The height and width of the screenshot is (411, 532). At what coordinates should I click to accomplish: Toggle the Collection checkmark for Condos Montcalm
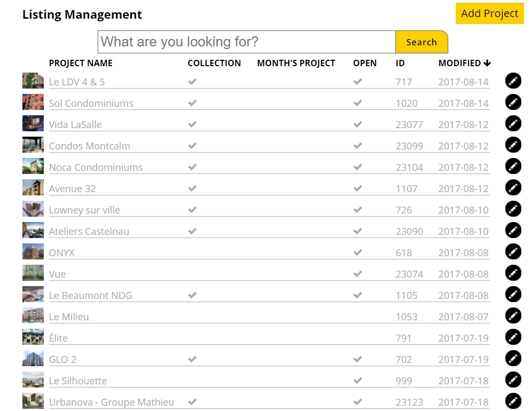tap(193, 146)
